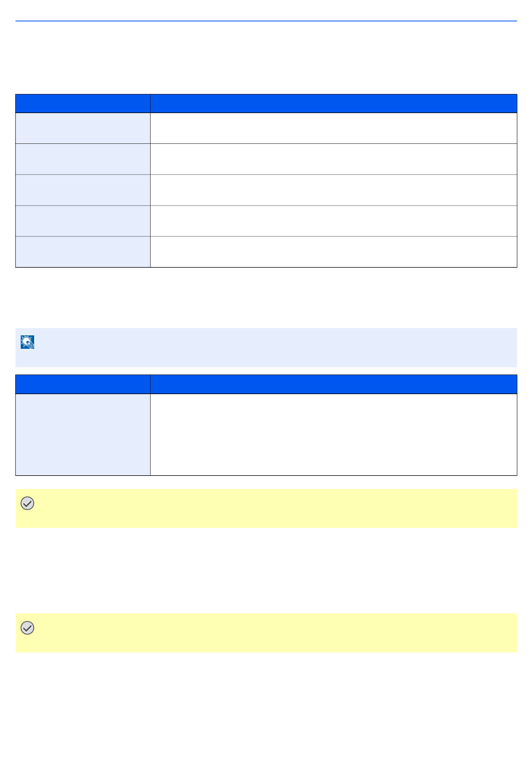
Task: Select the narrow left header cell of the second table
Action: [x=83, y=384]
